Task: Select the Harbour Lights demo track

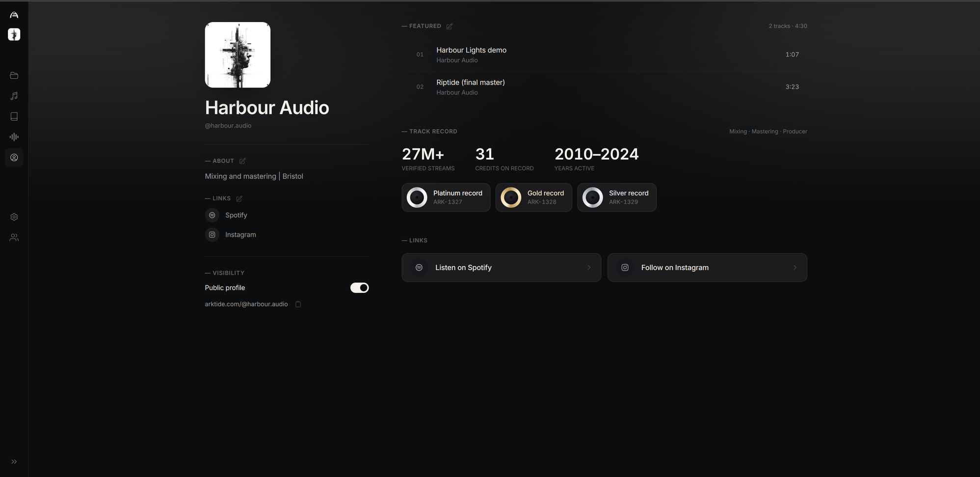Action: (x=605, y=55)
